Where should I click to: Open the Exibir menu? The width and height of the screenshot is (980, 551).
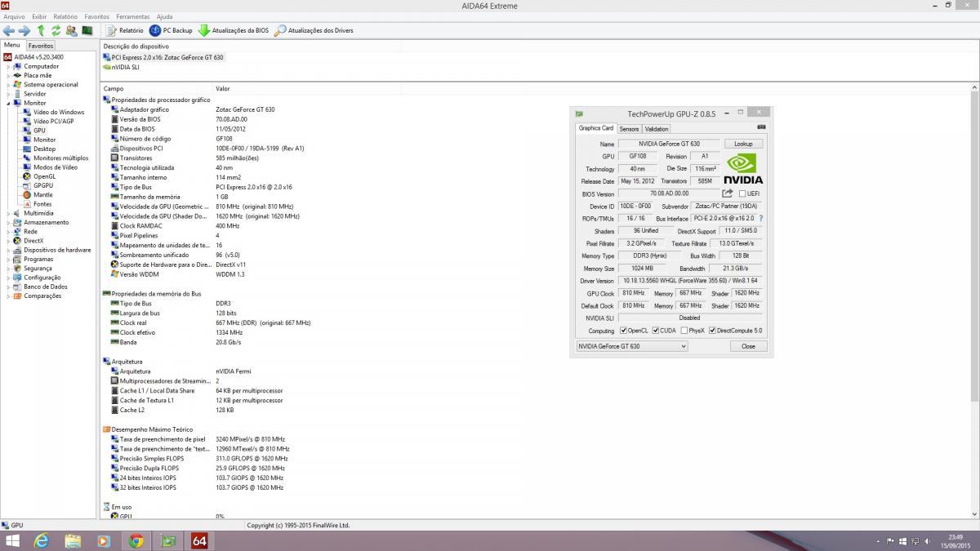coord(39,16)
